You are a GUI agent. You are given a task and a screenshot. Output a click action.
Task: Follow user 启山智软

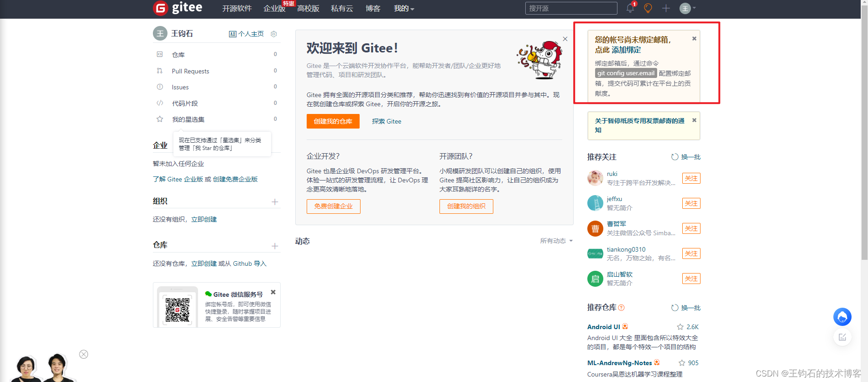point(691,279)
